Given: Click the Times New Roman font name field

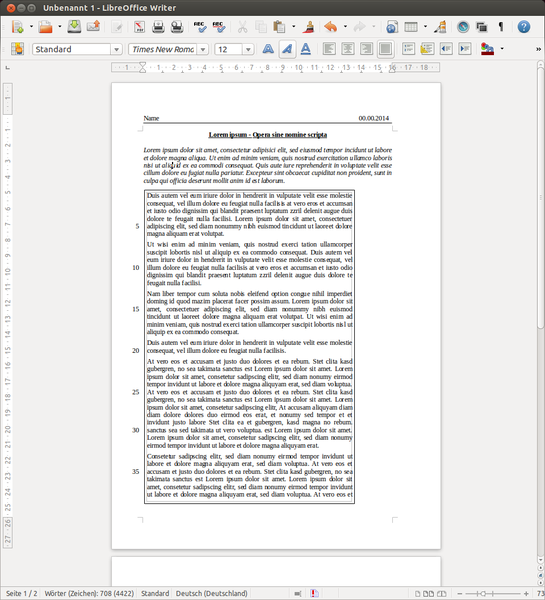Looking at the screenshot, I should tap(163, 49).
